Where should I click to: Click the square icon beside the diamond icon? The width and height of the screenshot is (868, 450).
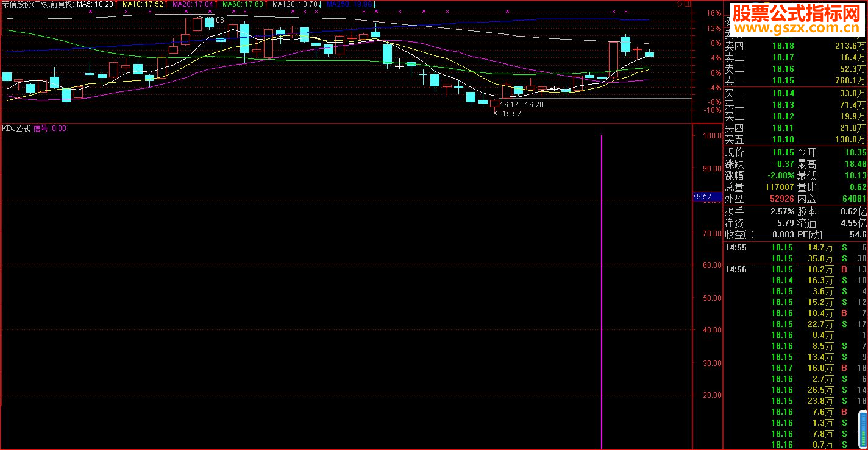(688, 4)
